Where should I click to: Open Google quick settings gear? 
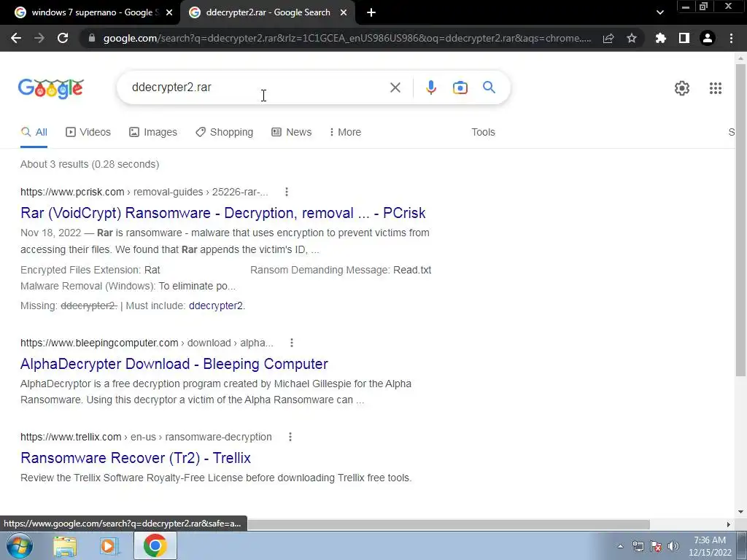coord(682,88)
